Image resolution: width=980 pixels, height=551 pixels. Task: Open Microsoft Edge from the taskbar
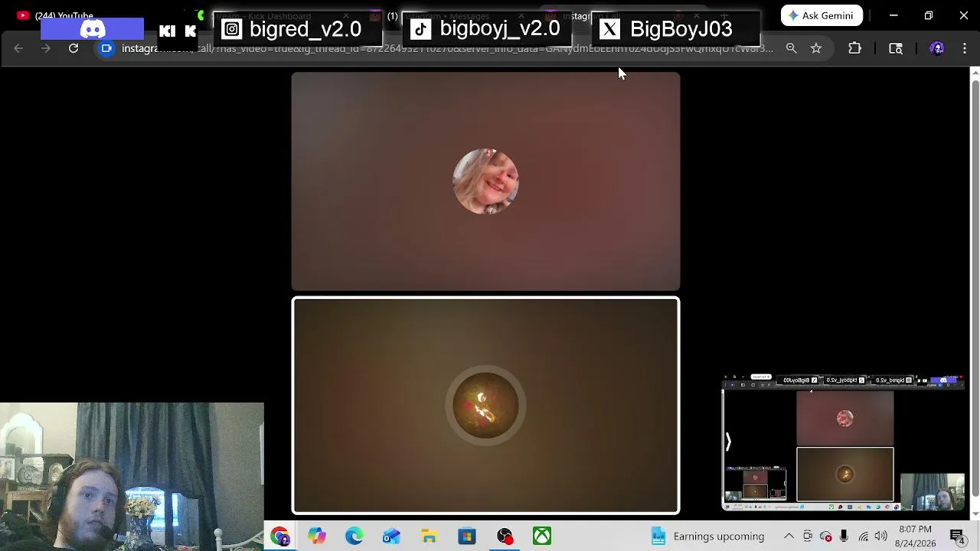[x=354, y=536]
